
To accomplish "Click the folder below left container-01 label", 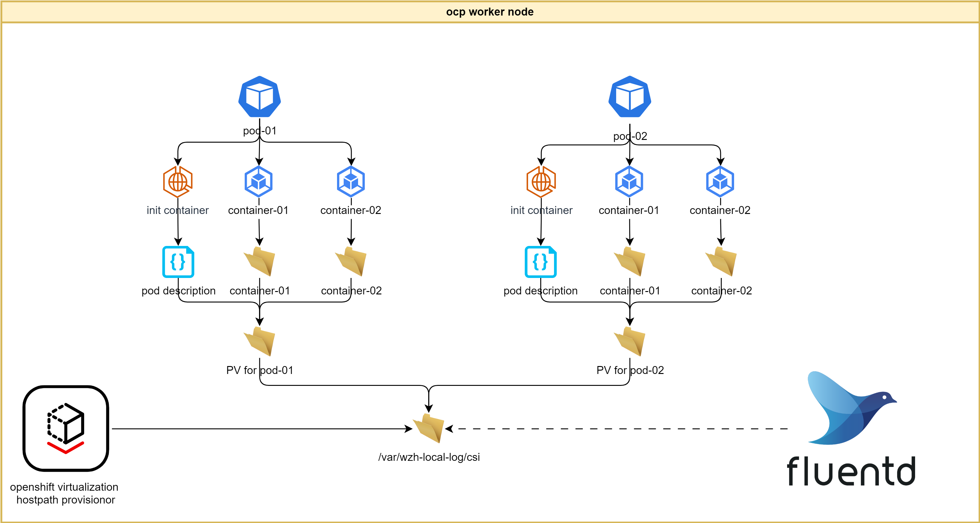I will (x=259, y=261).
